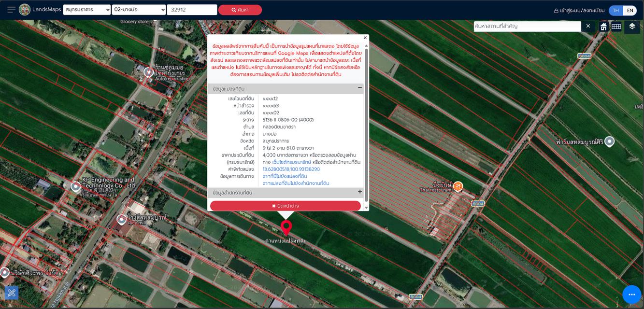
Task: Switch language to TH
Action: tap(615, 10)
